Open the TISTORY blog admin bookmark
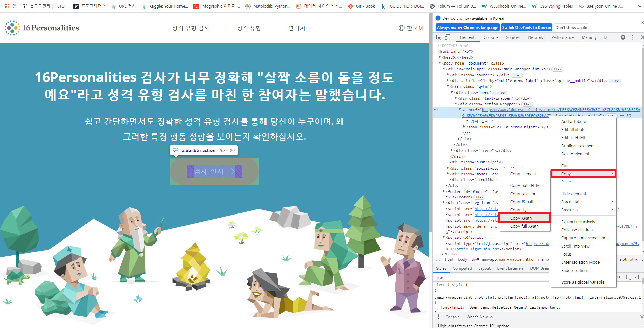 (45, 6)
